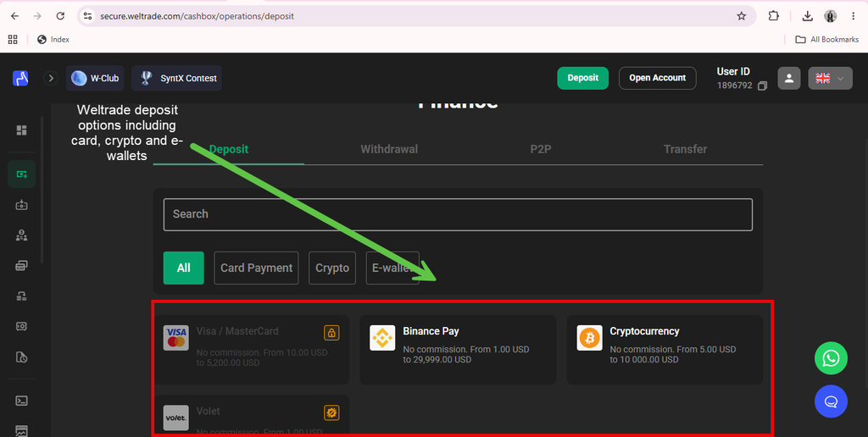Filter by E-wallet
868x437 pixels.
[392, 268]
